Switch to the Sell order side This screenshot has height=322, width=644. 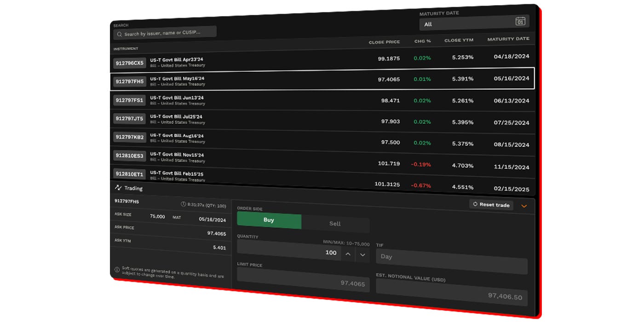[x=335, y=224]
